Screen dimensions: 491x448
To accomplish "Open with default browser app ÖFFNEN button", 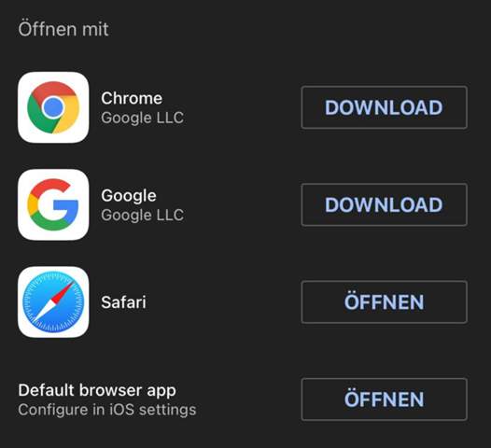I will pos(385,399).
